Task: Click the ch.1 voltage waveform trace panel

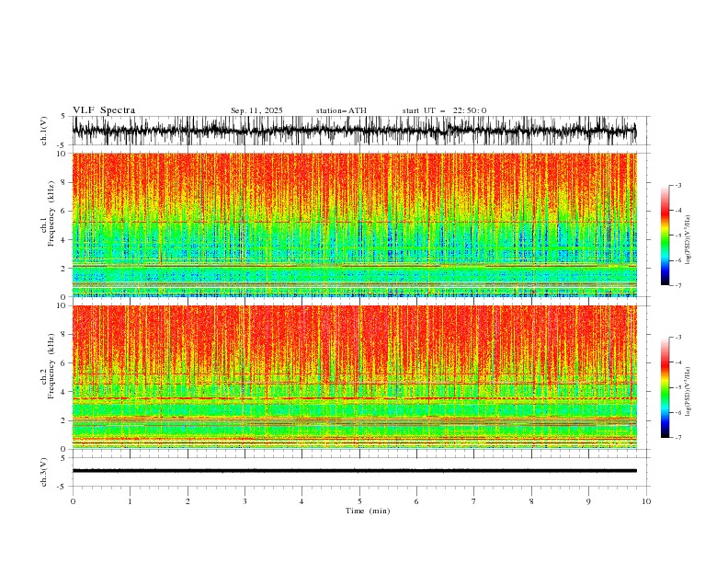Action: click(x=354, y=131)
